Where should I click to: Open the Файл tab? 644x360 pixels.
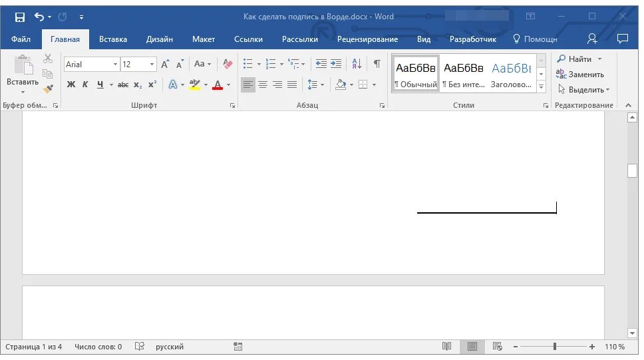pos(21,39)
